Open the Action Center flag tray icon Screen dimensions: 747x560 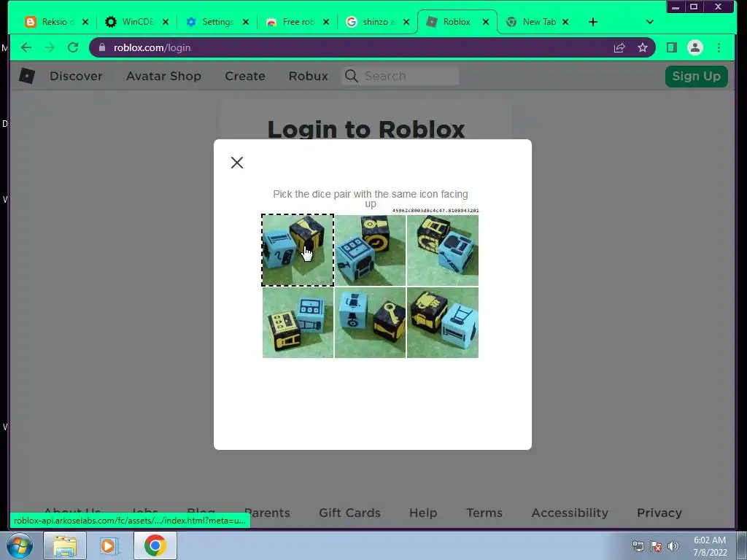[x=656, y=546]
